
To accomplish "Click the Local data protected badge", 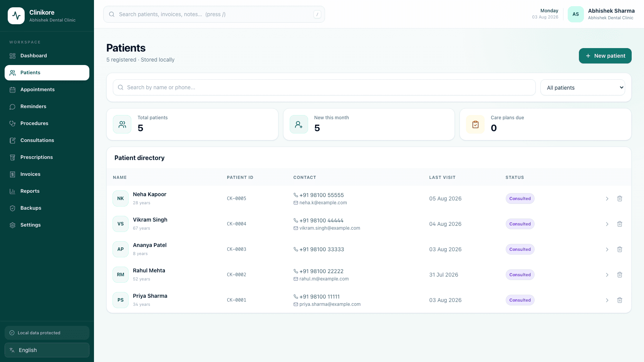I will (x=47, y=333).
